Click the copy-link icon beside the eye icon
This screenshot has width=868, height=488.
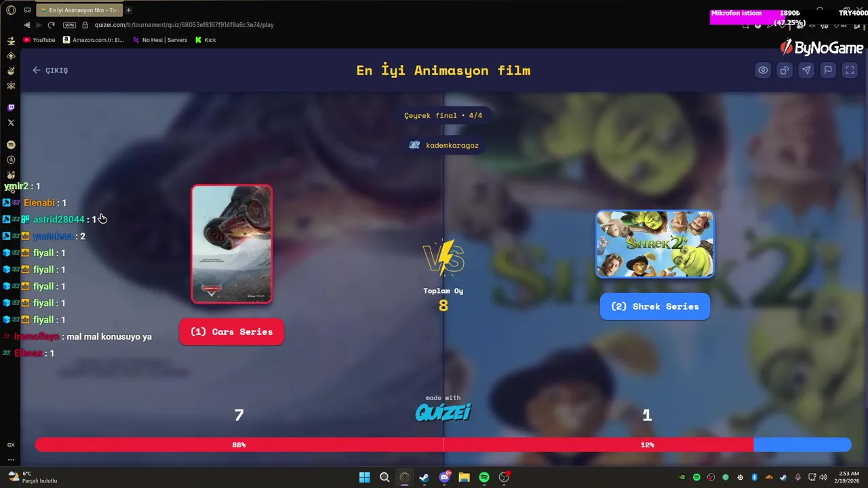[x=785, y=70]
